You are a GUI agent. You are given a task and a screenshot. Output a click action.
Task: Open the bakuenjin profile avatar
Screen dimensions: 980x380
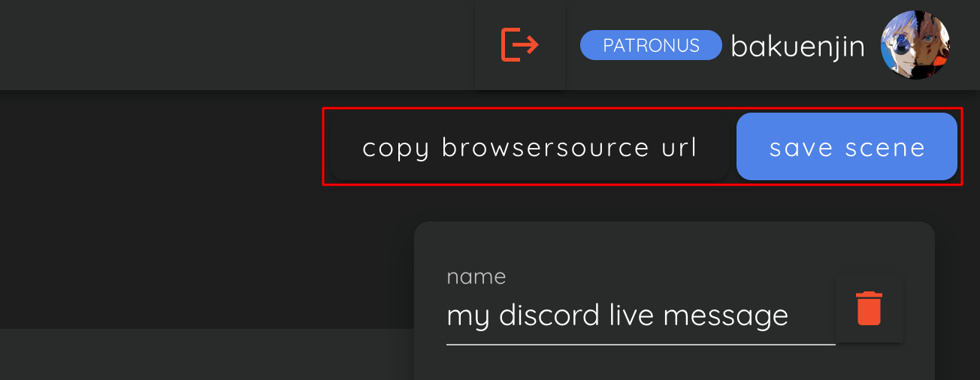915,45
